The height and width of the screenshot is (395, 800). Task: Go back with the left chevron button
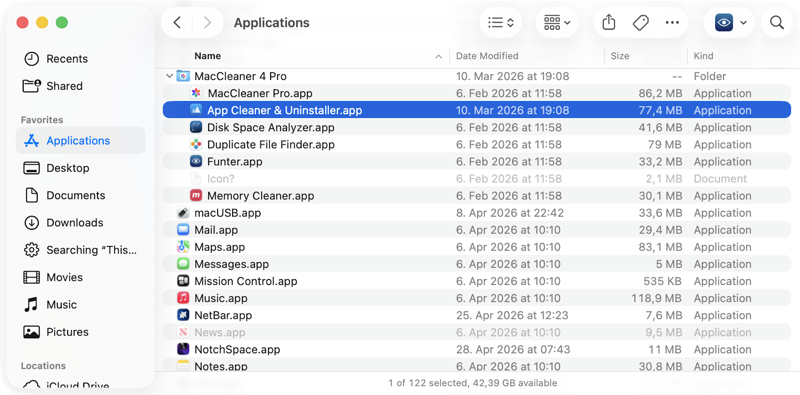(177, 22)
